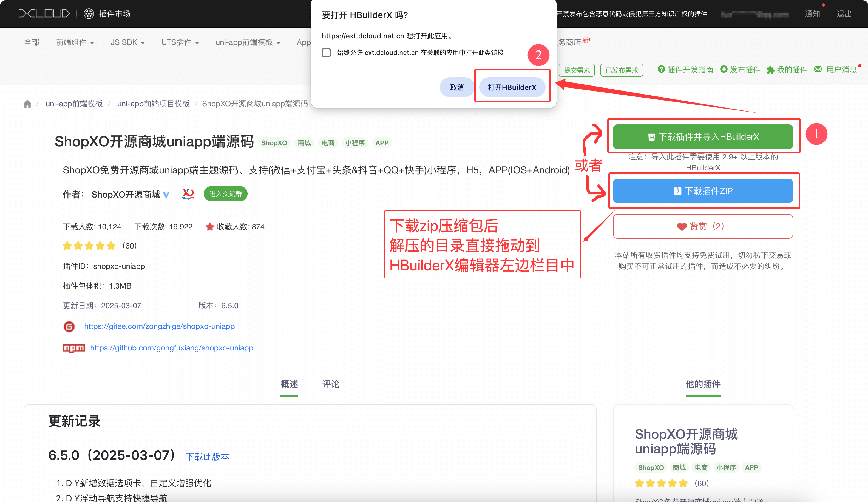This screenshot has height=502, width=868.
Task: Expand the UTS插件 dropdown
Action: [x=180, y=42]
